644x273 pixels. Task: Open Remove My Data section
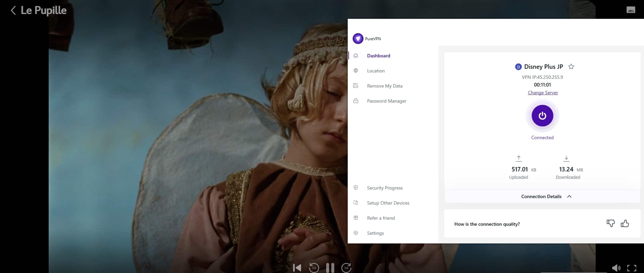[385, 86]
